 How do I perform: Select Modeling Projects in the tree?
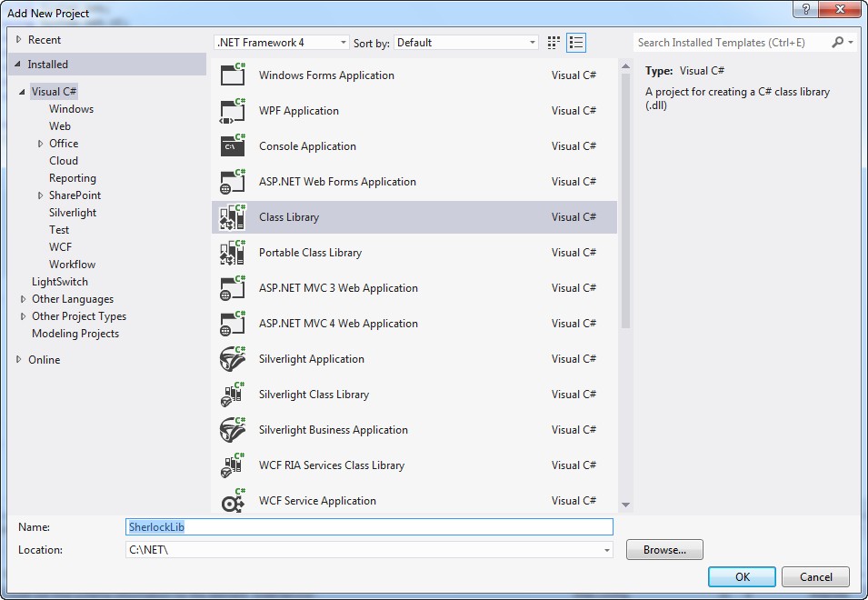coord(75,334)
